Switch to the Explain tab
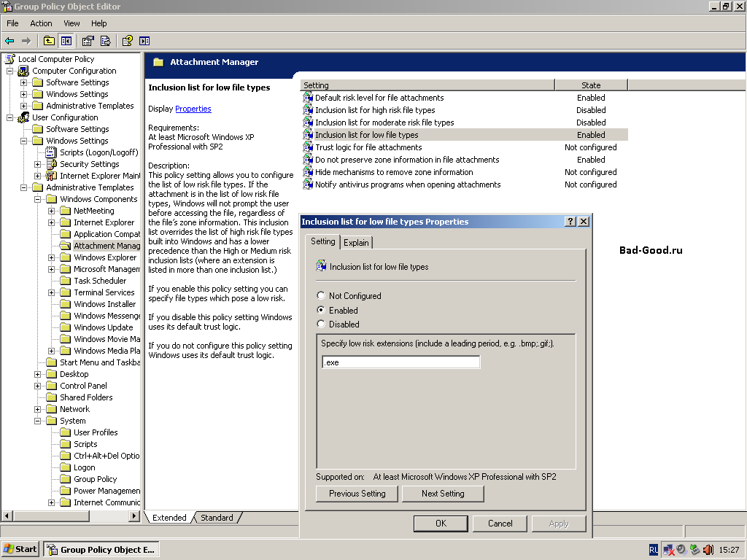 click(x=356, y=242)
